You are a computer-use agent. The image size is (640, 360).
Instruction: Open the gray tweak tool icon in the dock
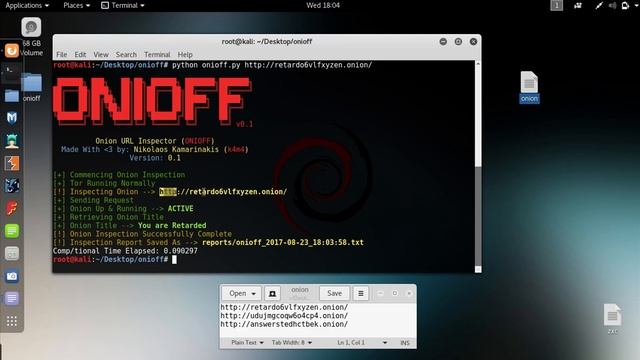click(x=12, y=253)
